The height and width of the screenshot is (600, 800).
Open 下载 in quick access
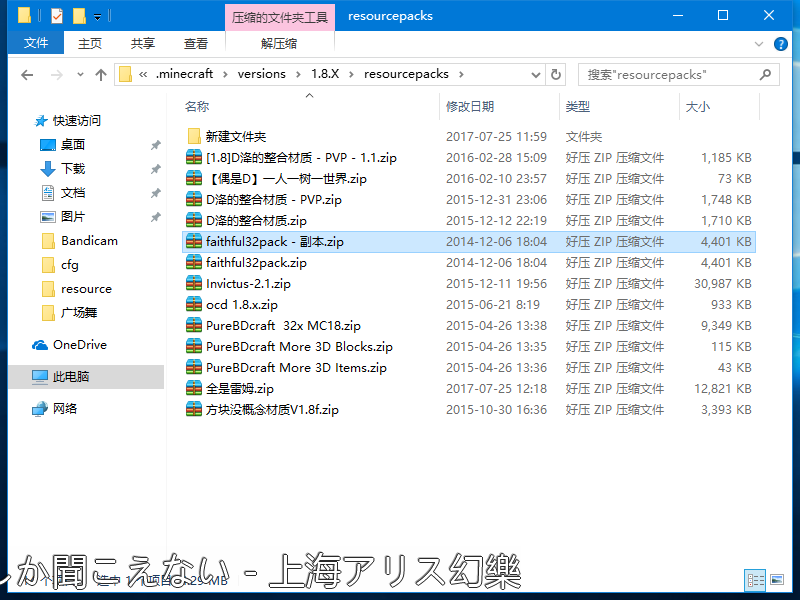click(72, 169)
